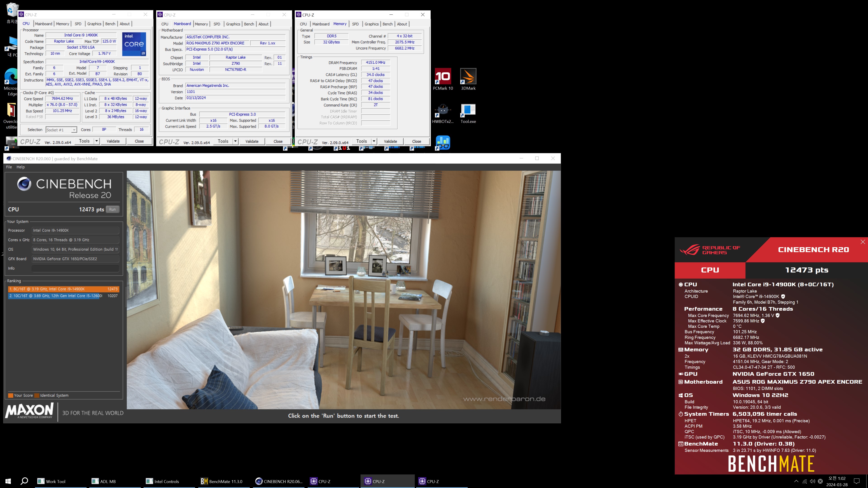Switch to the Graphics tab in the Mainboard-tab CPU-Z window
868x488 pixels.
pos(233,24)
